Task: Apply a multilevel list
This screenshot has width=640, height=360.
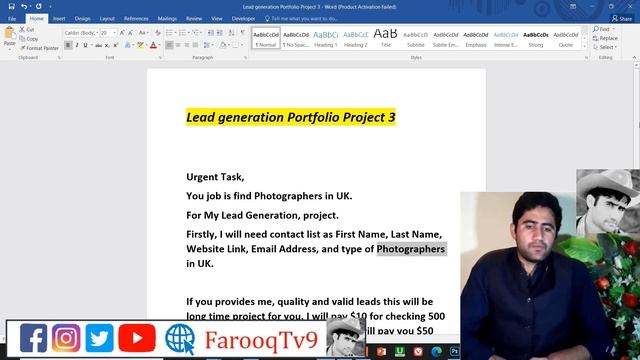Action: point(197,33)
